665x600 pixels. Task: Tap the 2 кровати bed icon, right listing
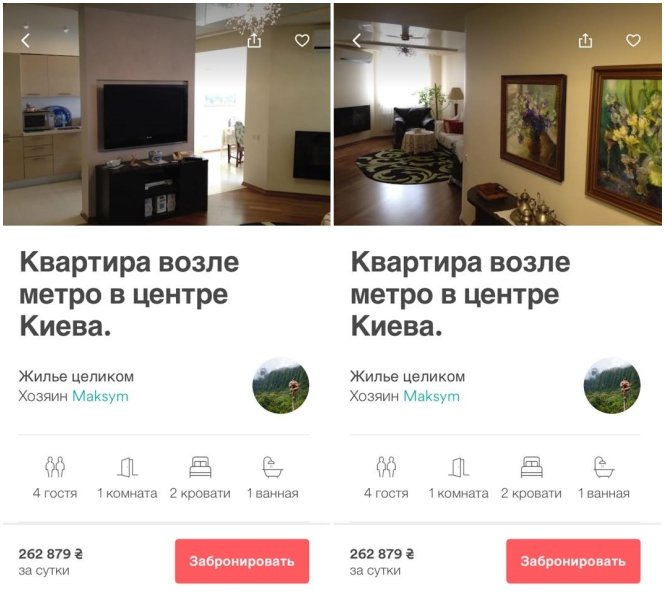tap(531, 467)
